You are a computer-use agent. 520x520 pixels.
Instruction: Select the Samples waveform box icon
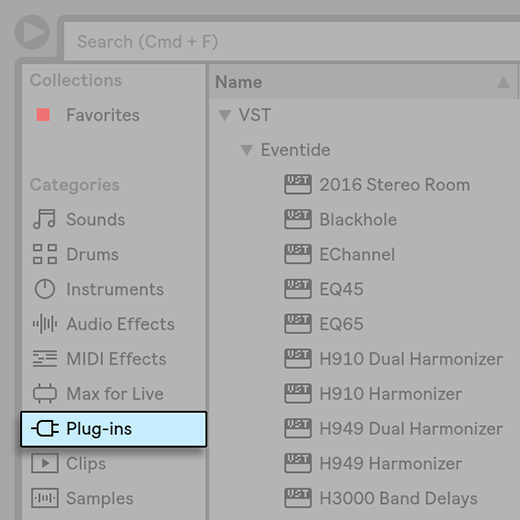[45, 498]
